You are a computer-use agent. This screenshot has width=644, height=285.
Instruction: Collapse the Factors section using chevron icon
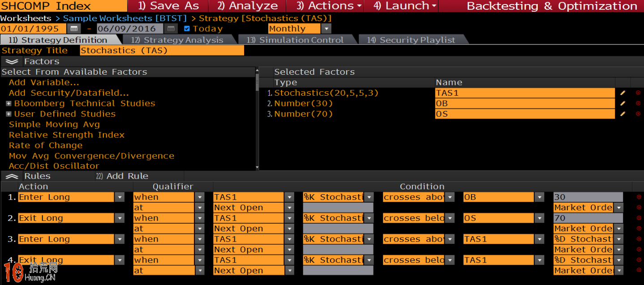12,61
